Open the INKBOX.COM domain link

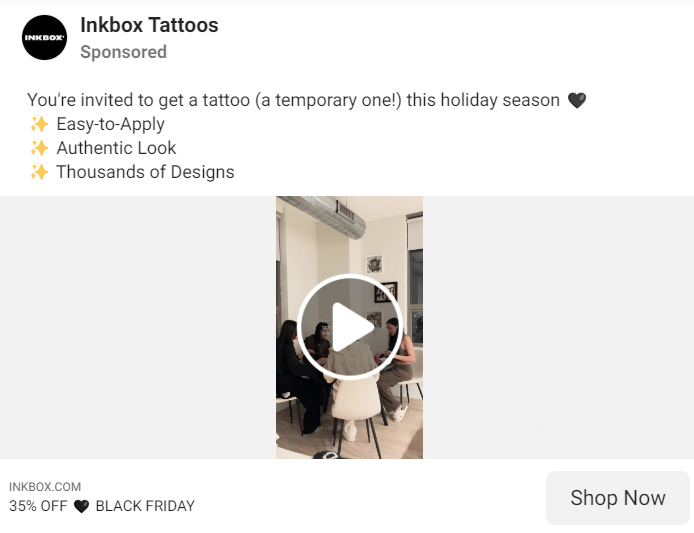(45, 487)
